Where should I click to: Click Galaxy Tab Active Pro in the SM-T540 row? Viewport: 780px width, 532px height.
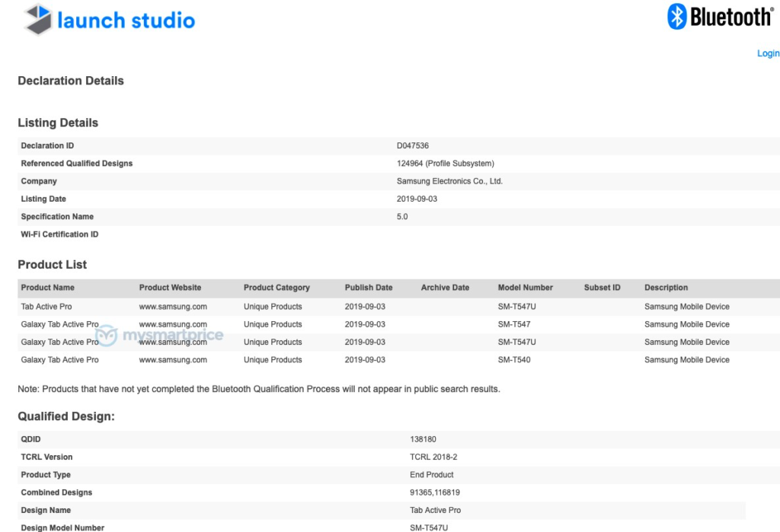pos(59,359)
